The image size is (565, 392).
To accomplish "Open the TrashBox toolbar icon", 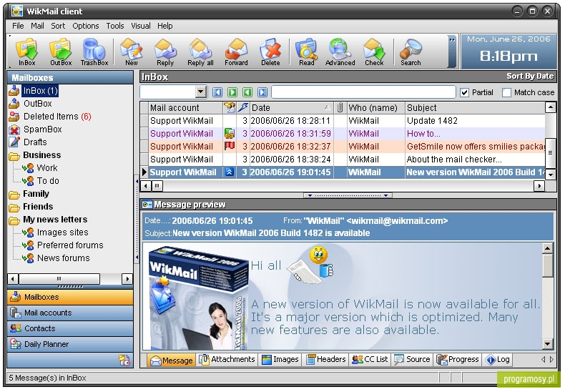I will pyautogui.click(x=94, y=52).
